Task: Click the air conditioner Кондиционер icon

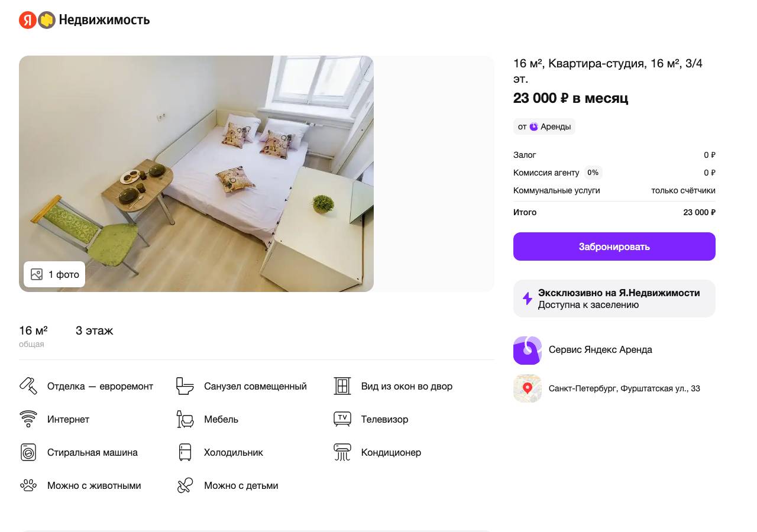Action: pos(342,452)
